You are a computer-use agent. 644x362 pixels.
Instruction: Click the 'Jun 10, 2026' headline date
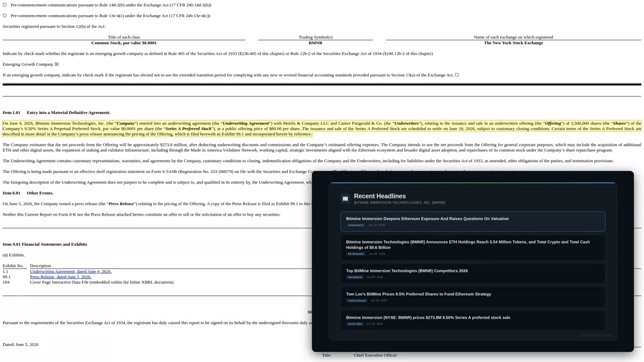point(376,225)
